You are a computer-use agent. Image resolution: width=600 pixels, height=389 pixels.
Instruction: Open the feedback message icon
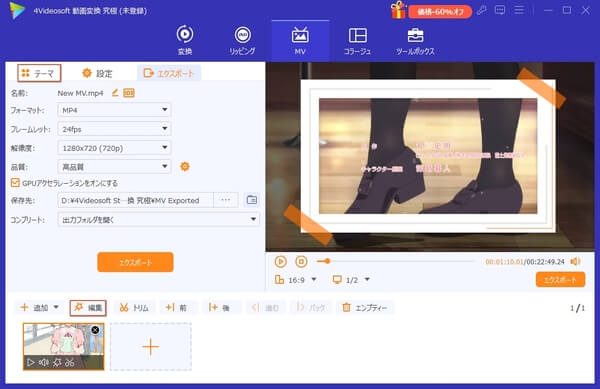pyautogui.click(x=500, y=10)
